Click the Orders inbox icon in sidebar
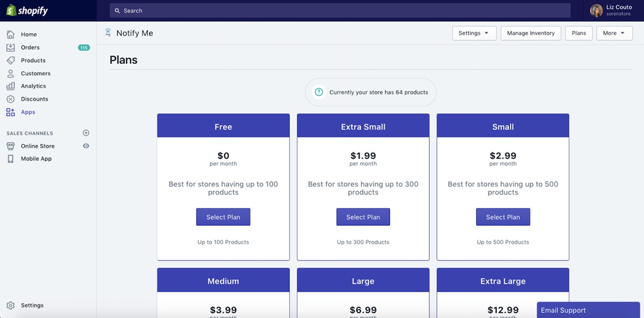 (x=11, y=47)
